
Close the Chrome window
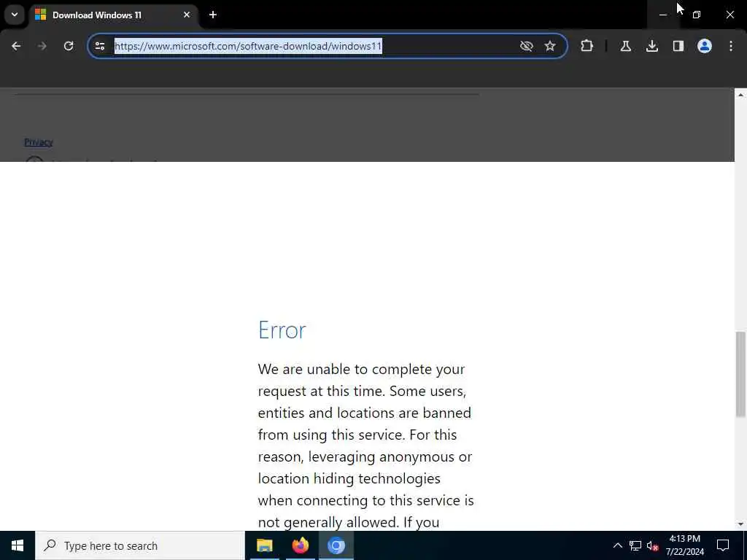click(x=729, y=15)
